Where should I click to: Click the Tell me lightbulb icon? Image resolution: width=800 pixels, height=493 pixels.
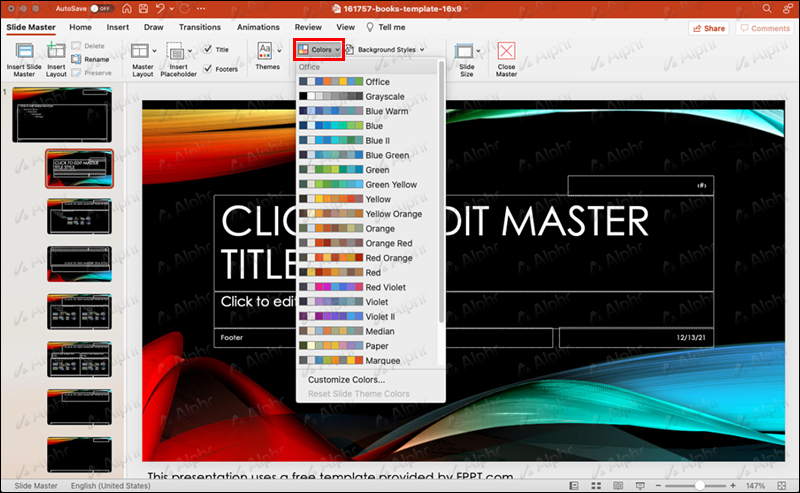coord(370,28)
